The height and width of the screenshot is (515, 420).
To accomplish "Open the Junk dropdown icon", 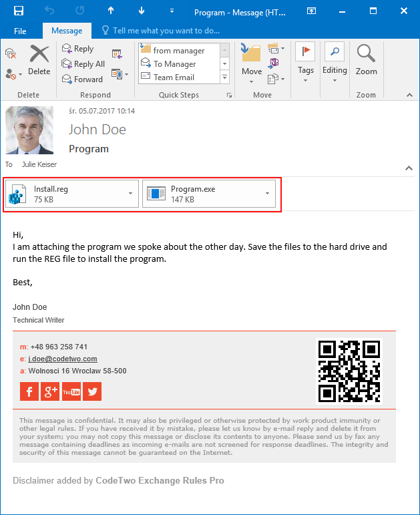I will point(13,74).
